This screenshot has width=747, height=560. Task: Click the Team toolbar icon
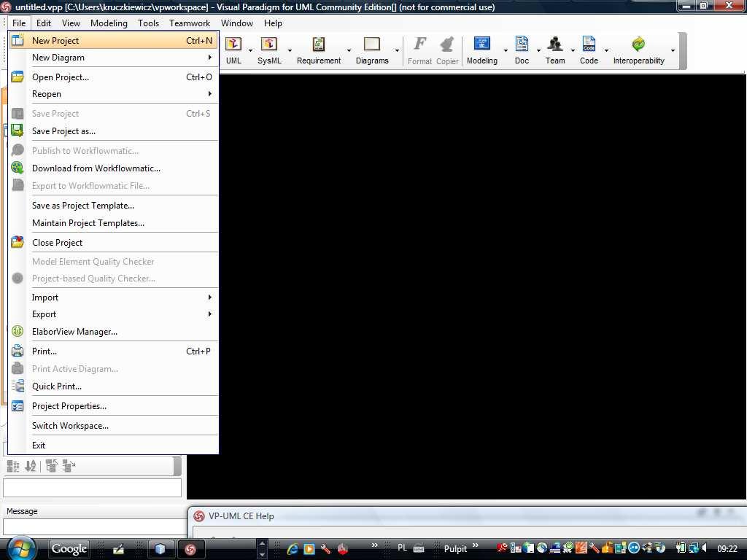click(x=555, y=44)
